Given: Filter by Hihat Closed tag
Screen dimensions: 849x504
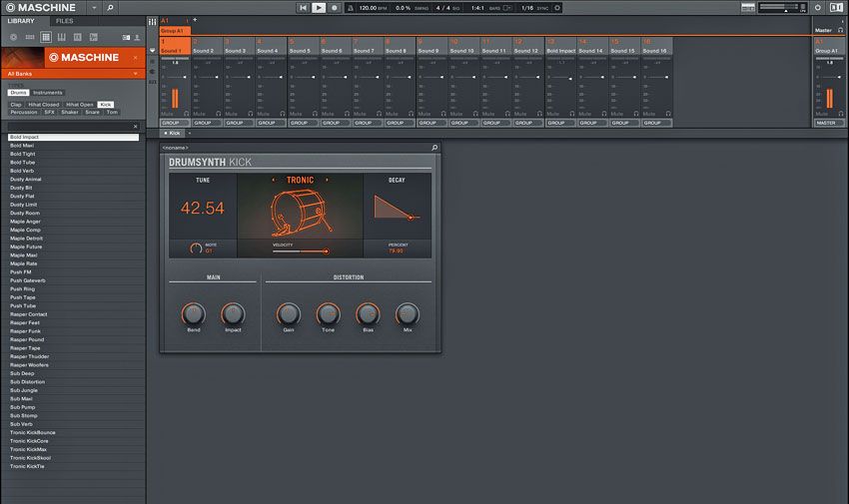Looking at the screenshot, I should (43, 105).
